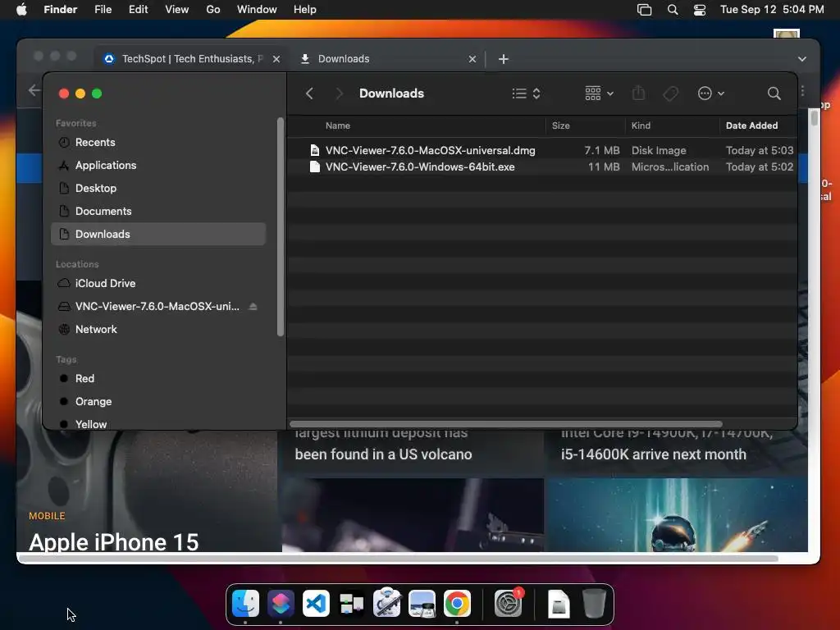Open a new browser tab with plus button

503,59
